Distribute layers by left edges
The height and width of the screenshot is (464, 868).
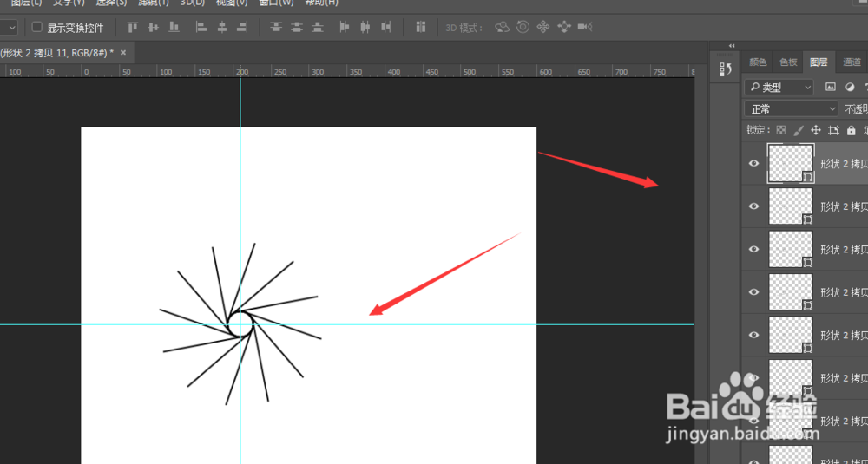(x=345, y=27)
